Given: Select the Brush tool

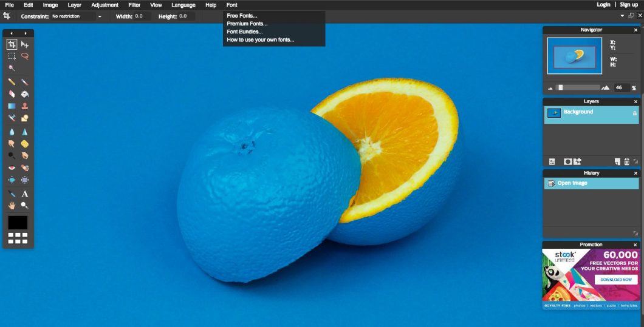Looking at the screenshot, I should point(25,82).
